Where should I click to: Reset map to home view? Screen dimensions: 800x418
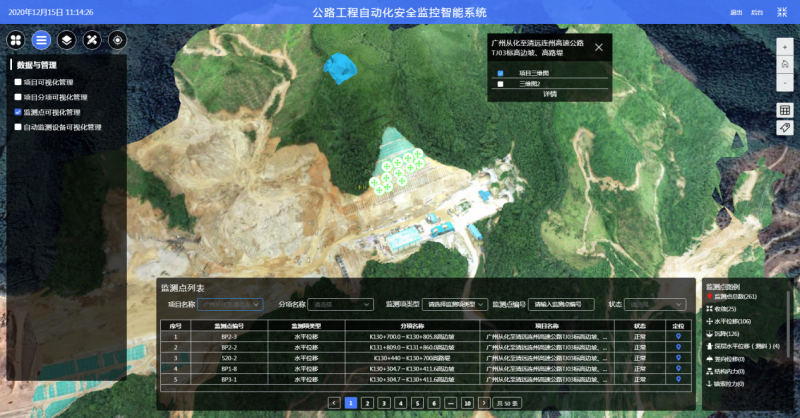785,64
